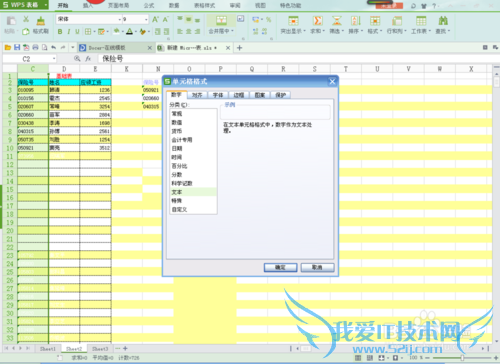This screenshot has width=500, height=364.
Task: Select the 对齐 tab in cell format dialog
Action: tap(197, 95)
